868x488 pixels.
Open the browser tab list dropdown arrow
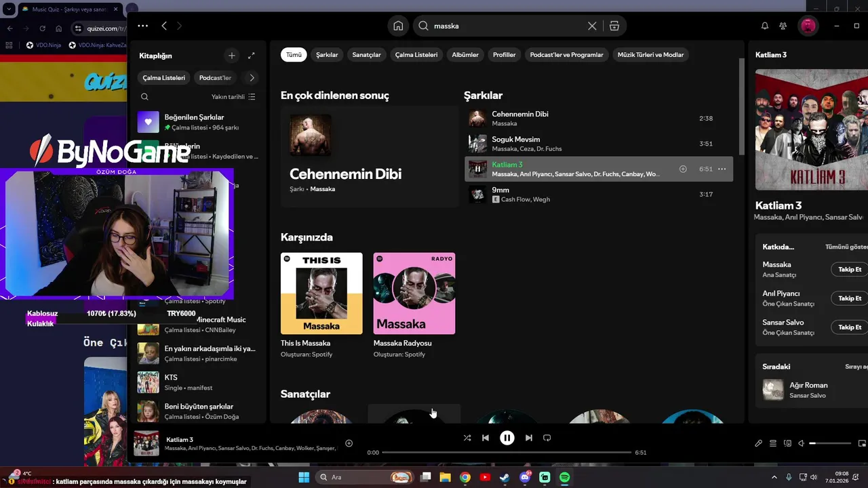[9, 9]
